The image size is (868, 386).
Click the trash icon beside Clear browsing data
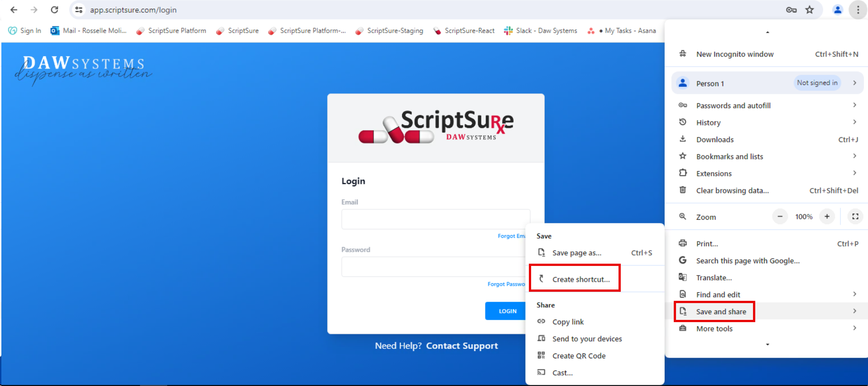pos(682,190)
